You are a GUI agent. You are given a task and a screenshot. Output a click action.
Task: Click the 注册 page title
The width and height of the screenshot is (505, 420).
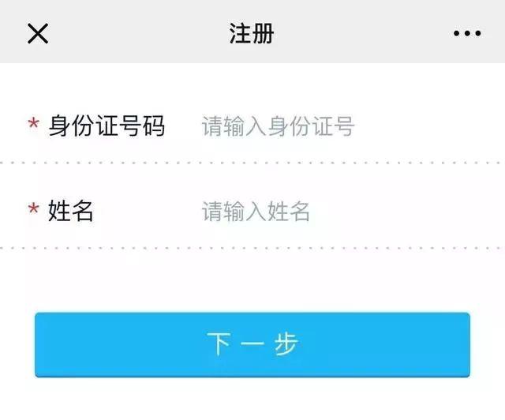[252, 33]
